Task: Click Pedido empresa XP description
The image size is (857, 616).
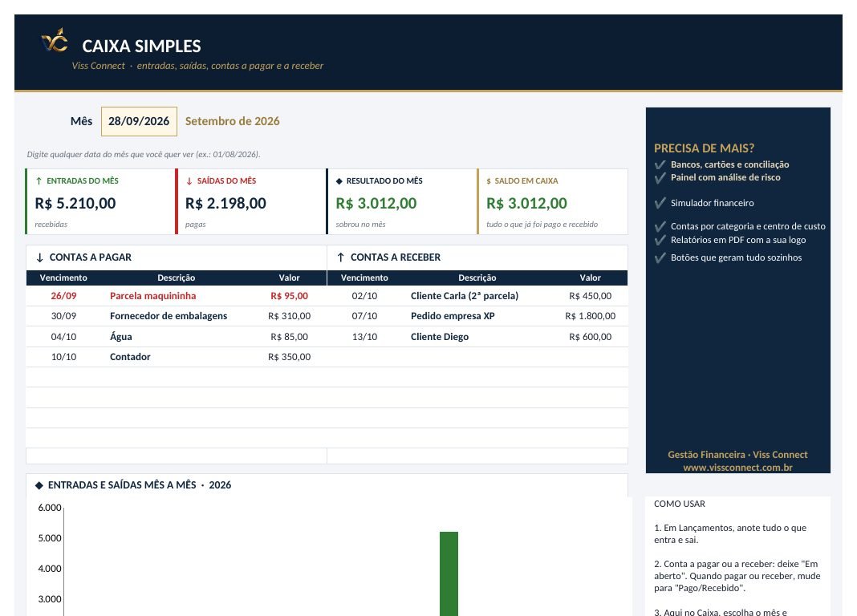Action: [453, 316]
